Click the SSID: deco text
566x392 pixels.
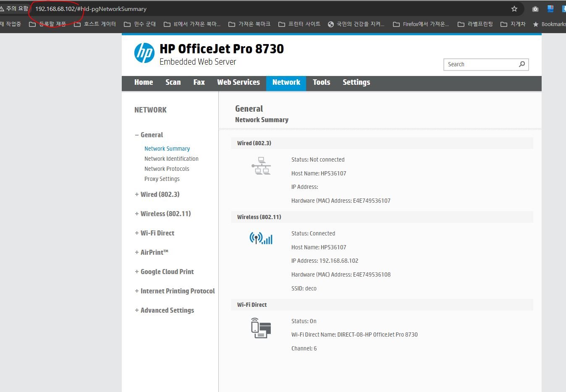click(x=304, y=288)
